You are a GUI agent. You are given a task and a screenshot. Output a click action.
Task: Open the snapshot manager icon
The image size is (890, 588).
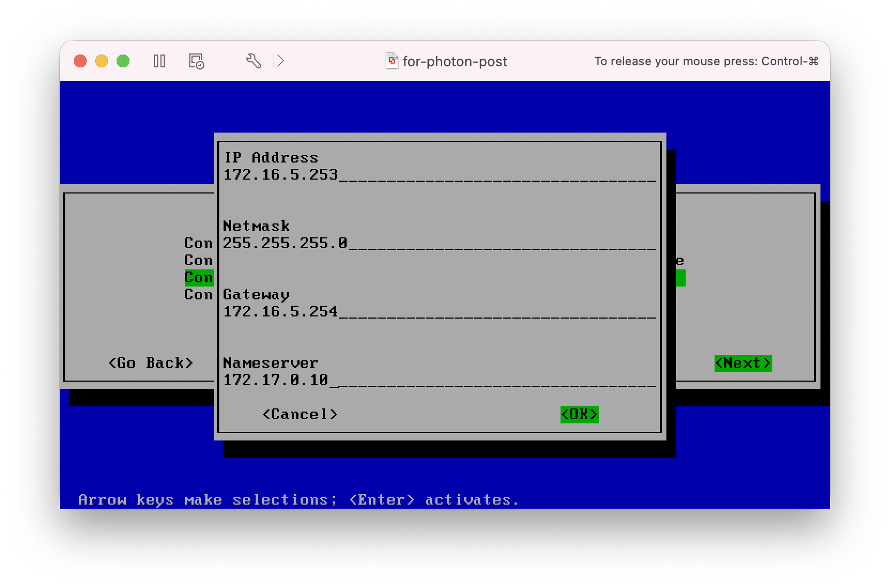point(196,61)
